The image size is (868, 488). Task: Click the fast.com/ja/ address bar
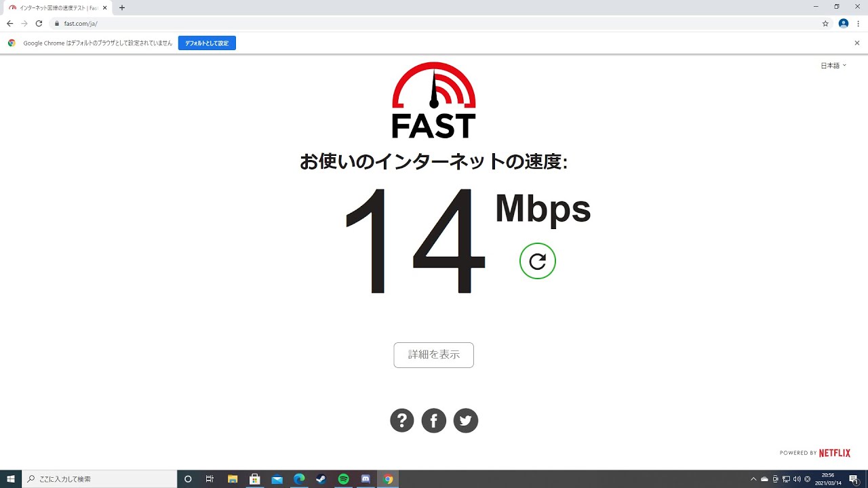pos(441,23)
